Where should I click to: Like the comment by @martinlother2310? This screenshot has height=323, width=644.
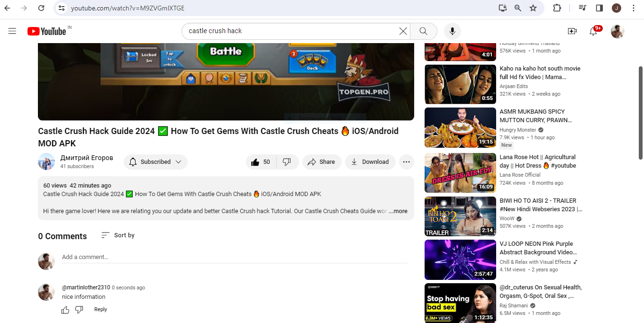point(65,310)
